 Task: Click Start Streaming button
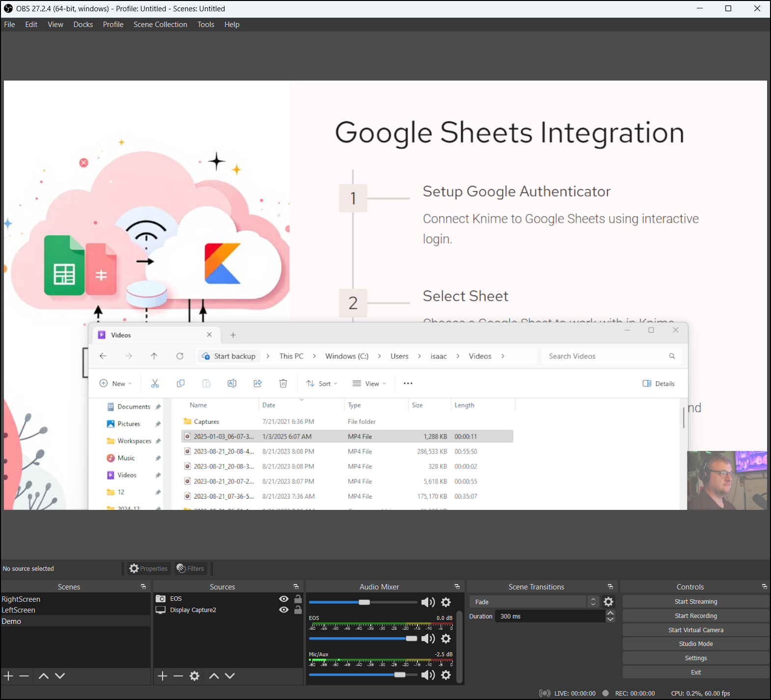696,602
